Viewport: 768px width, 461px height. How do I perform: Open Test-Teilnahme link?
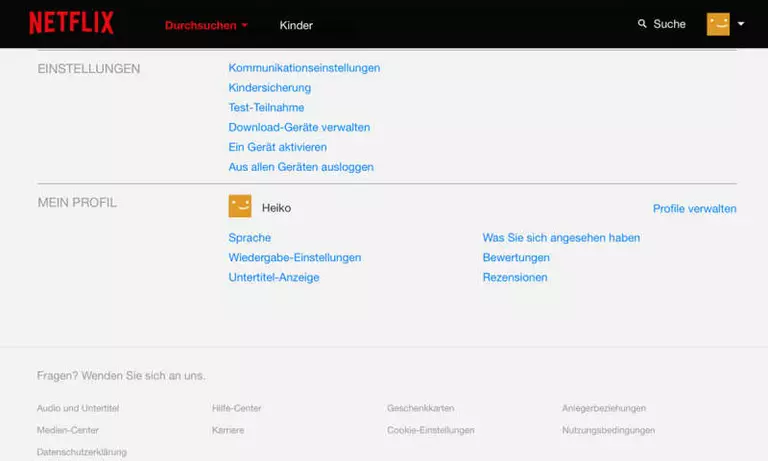266,107
